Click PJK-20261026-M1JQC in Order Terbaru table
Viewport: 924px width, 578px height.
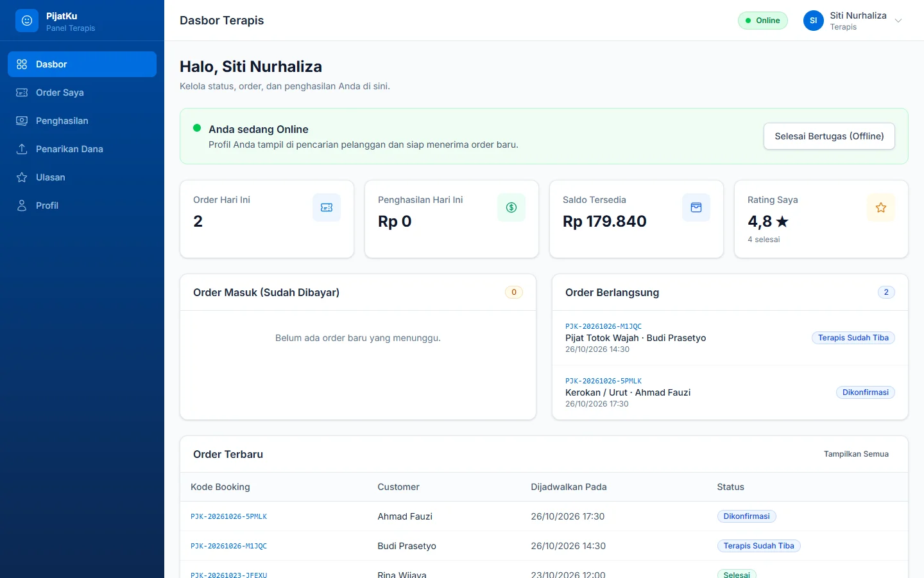coord(228,546)
